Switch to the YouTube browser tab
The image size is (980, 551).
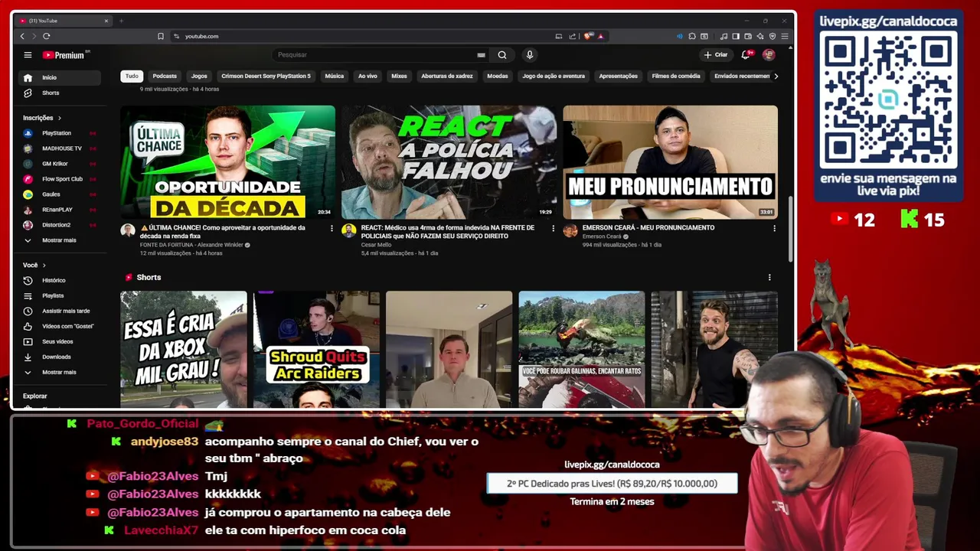click(x=64, y=21)
